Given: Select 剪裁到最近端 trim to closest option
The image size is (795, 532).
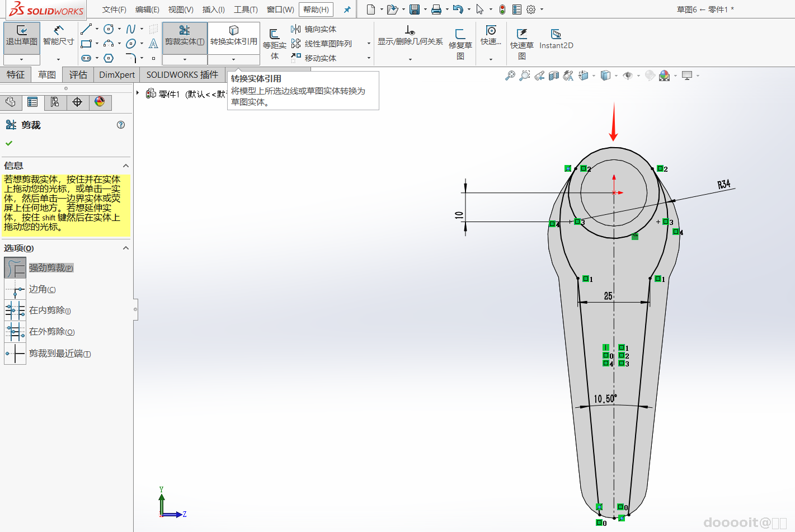Looking at the screenshot, I should (x=15, y=354).
